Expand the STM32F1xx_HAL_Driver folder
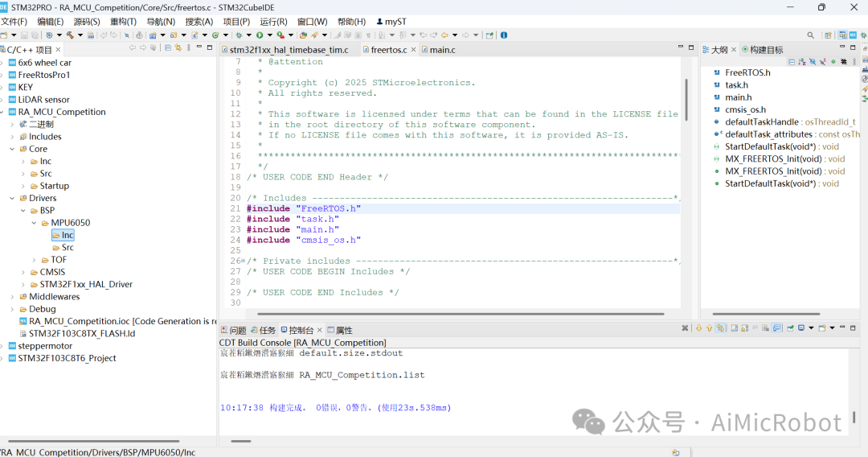The image size is (868, 457). point(23,284)
